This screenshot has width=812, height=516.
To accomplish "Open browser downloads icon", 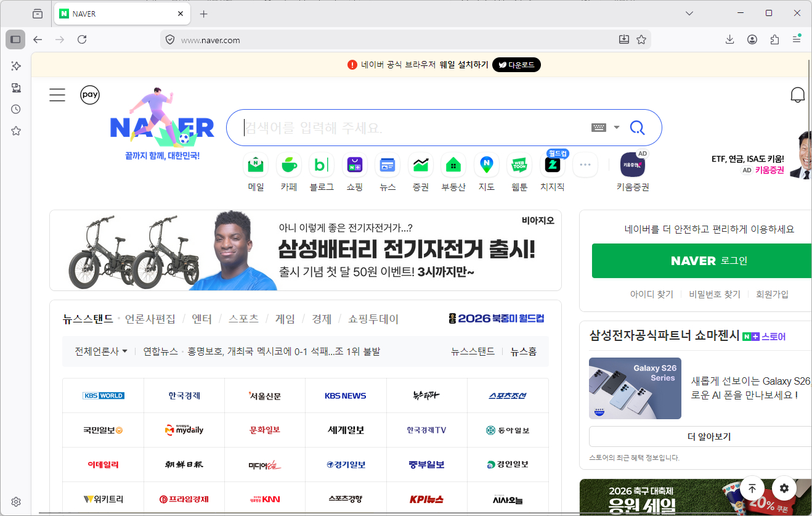I will point(729,39).
